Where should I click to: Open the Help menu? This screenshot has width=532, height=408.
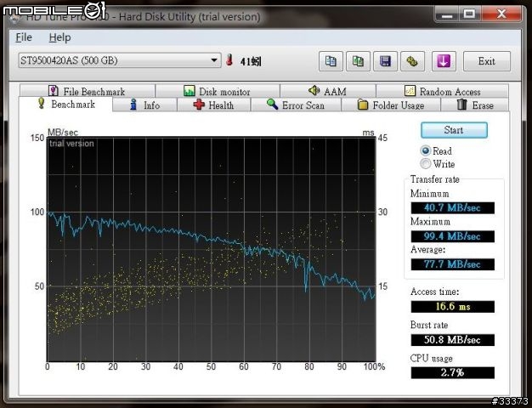coord(59,37)
